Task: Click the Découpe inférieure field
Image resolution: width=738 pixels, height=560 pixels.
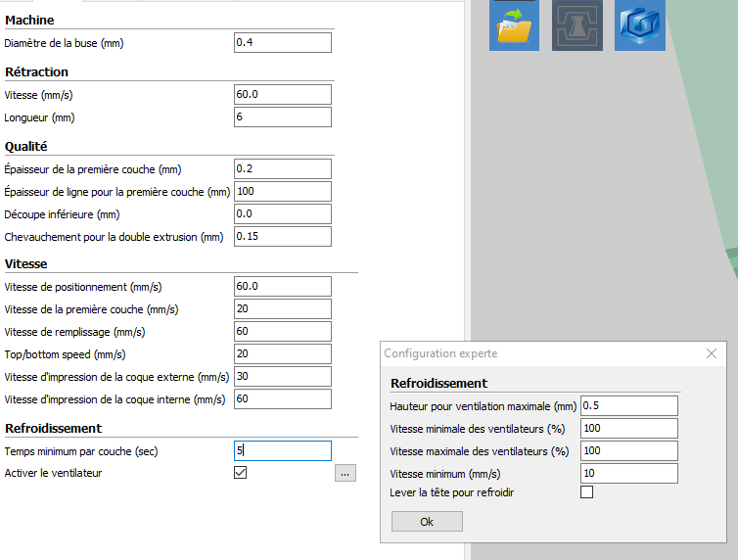Action: point(283,213)
